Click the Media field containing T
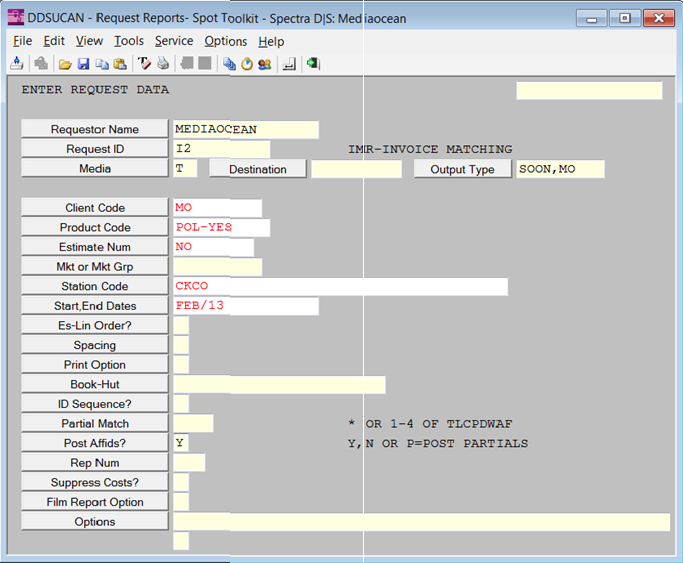This screenshot has height=563, width=683. coord(185,169)
